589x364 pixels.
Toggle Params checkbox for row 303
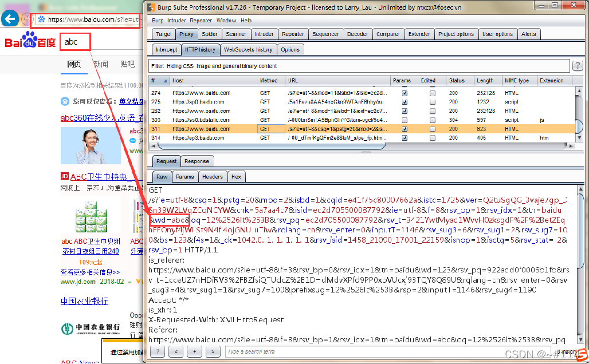click(x=405, y=120)
